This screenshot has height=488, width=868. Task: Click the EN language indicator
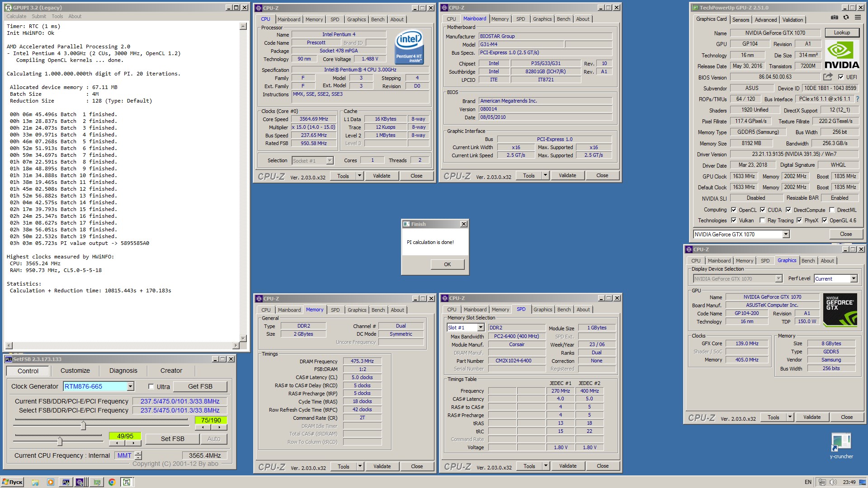click(x=808, y=482)
